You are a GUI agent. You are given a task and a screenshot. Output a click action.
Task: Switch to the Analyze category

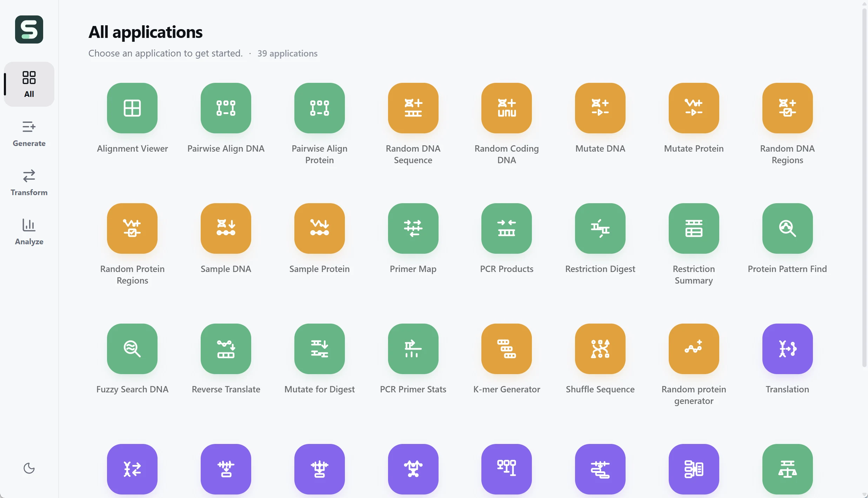29,232
